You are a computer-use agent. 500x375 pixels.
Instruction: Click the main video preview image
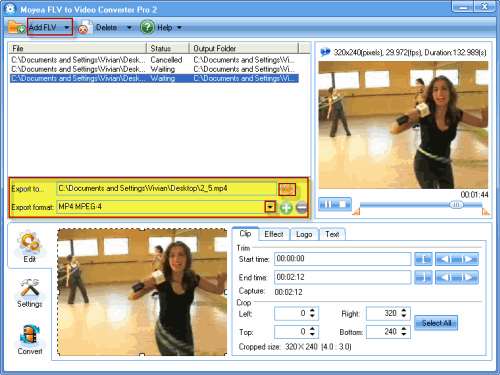pyautogui.click(x=403, y=125)
